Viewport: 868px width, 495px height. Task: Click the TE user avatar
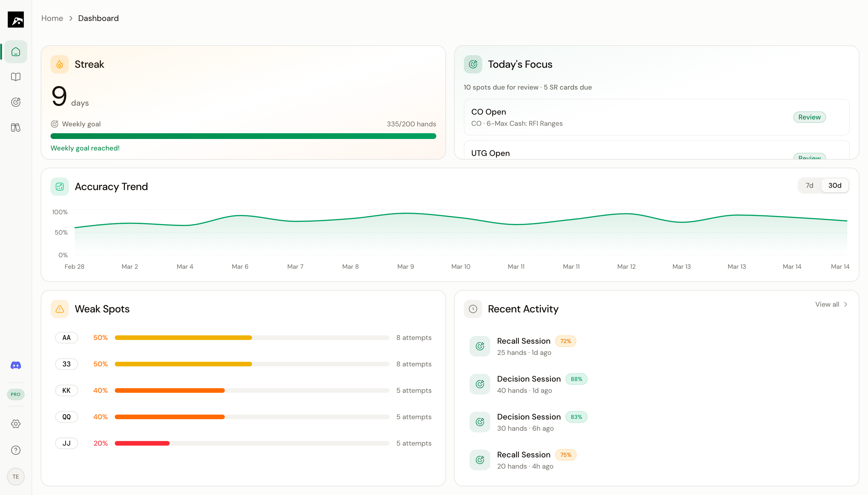pos(15,476)
